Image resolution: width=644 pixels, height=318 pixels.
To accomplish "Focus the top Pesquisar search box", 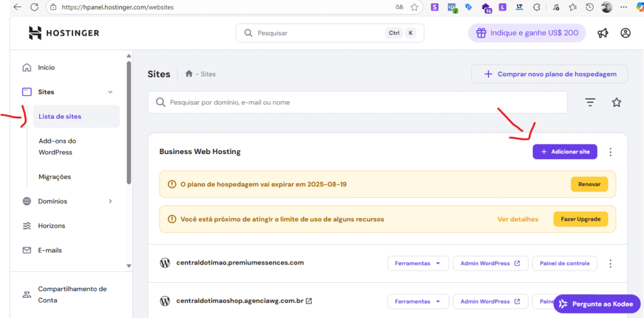I will click(330, 33).
